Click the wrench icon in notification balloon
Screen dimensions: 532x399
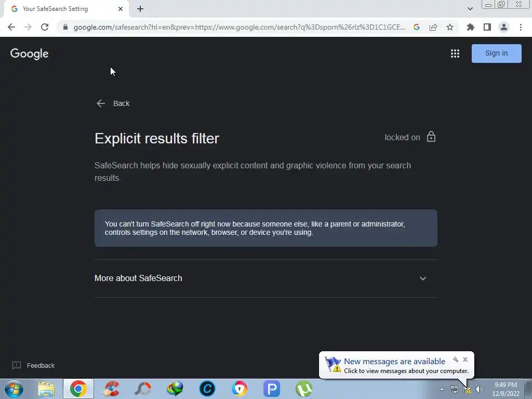pyautogui.click(x=456, y=360)
